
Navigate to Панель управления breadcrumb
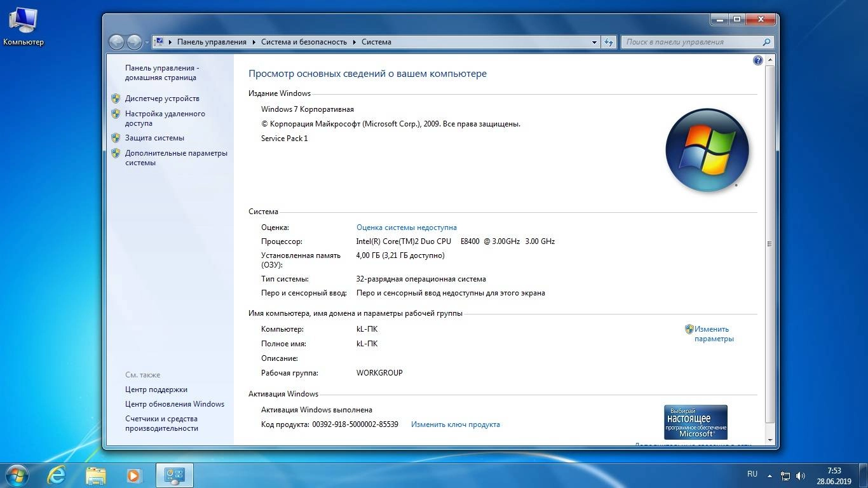(212, 42)
